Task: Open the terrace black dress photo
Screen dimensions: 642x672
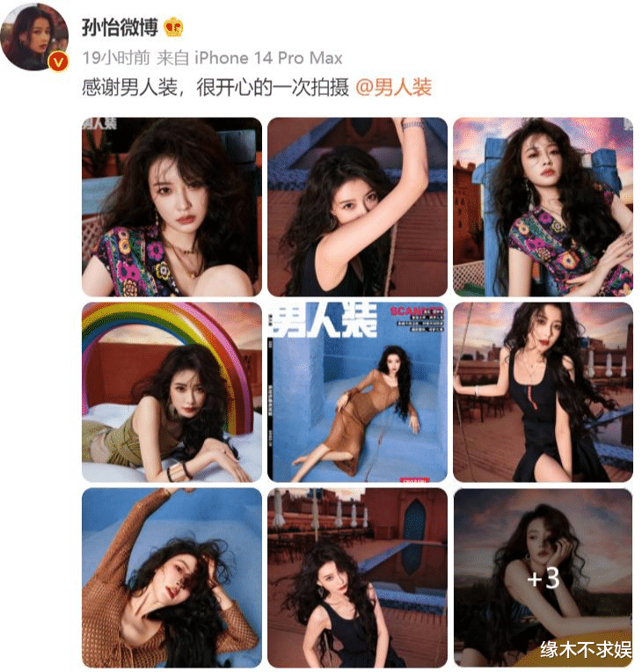Action: point(357,578)
